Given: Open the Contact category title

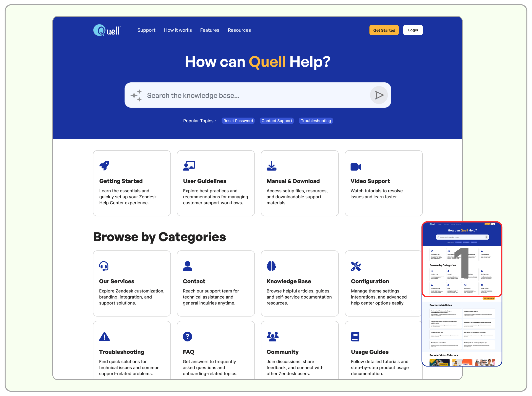Looking at the screenshot, I should pos(194,281).
